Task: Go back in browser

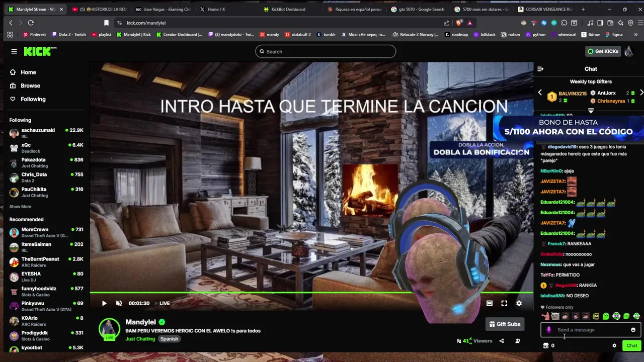Action: 11,23
